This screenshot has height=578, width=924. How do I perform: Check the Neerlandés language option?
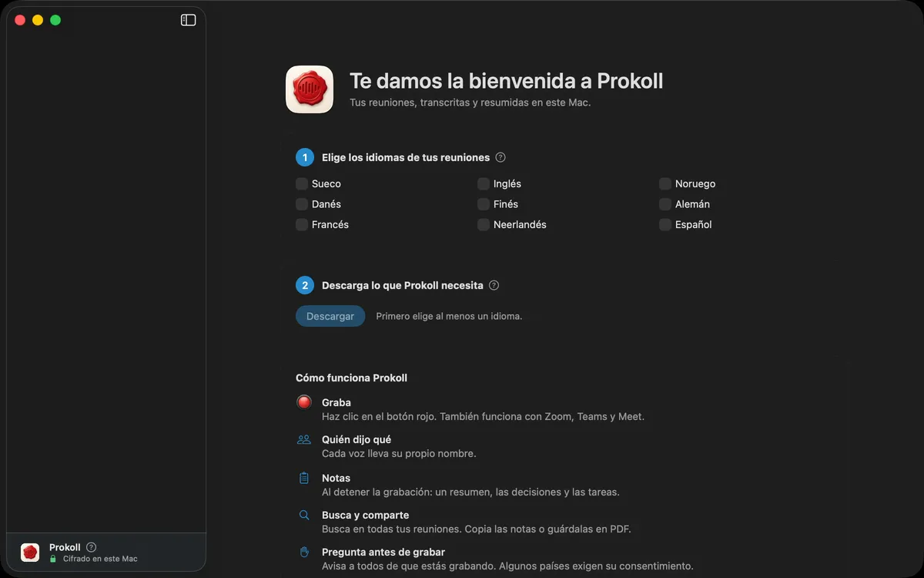tap(484, 224)
